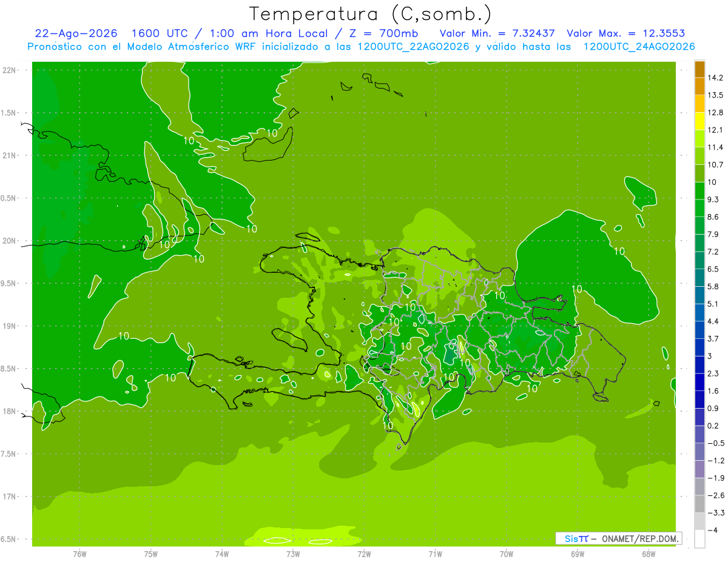Click the orange swatch above 14.2 on colorbar
The height and width of the screenshot is (562, 728).
point(699,69)
